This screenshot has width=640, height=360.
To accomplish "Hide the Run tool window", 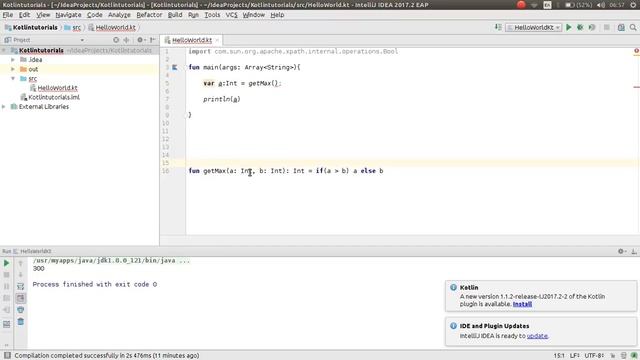I will (633, 251).
